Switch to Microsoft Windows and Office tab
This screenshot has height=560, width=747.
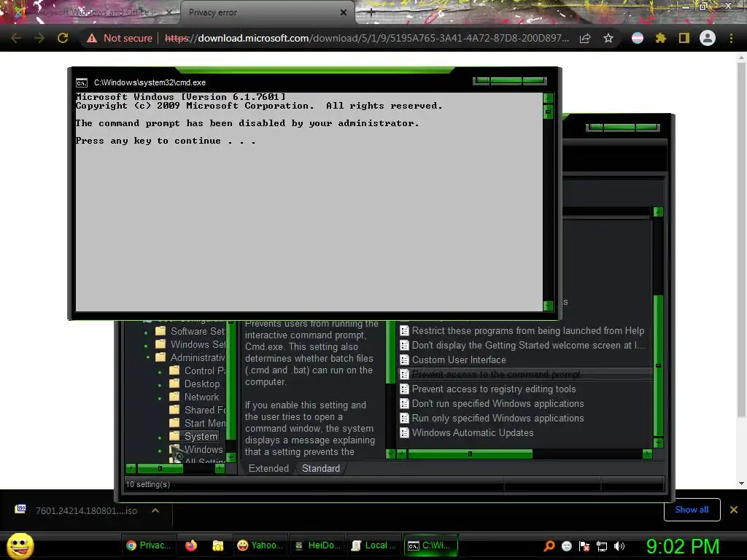tap(93, 12)
